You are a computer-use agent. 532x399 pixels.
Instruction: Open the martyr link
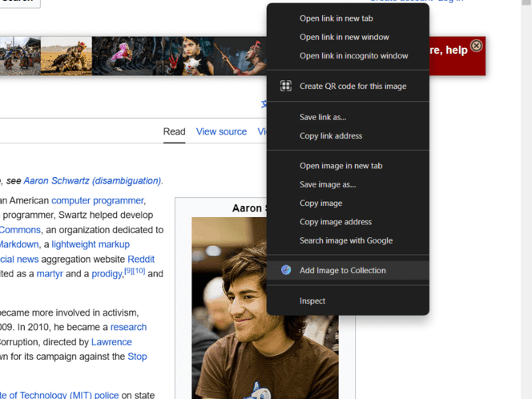pyautogui.click(x=50, y=274)
